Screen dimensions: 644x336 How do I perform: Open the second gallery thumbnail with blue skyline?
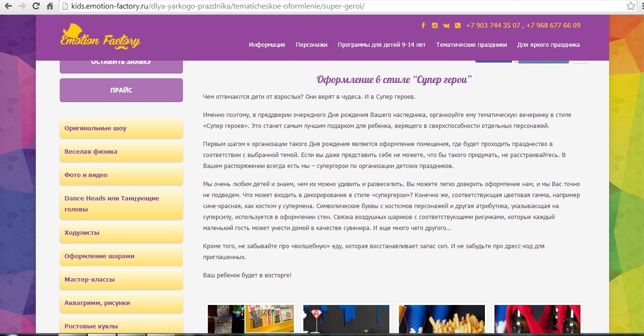(x=346, y=319)
